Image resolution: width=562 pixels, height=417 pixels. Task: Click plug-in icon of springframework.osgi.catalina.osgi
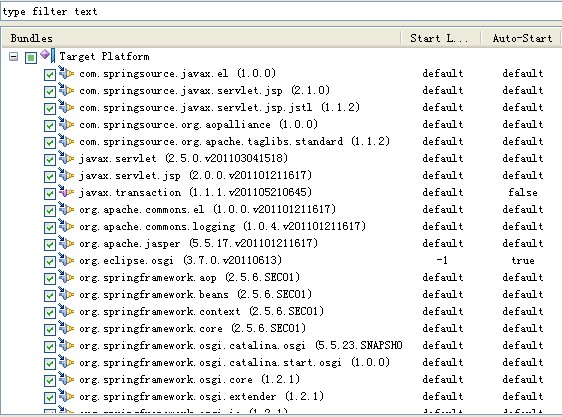click(x=66, y=345)
